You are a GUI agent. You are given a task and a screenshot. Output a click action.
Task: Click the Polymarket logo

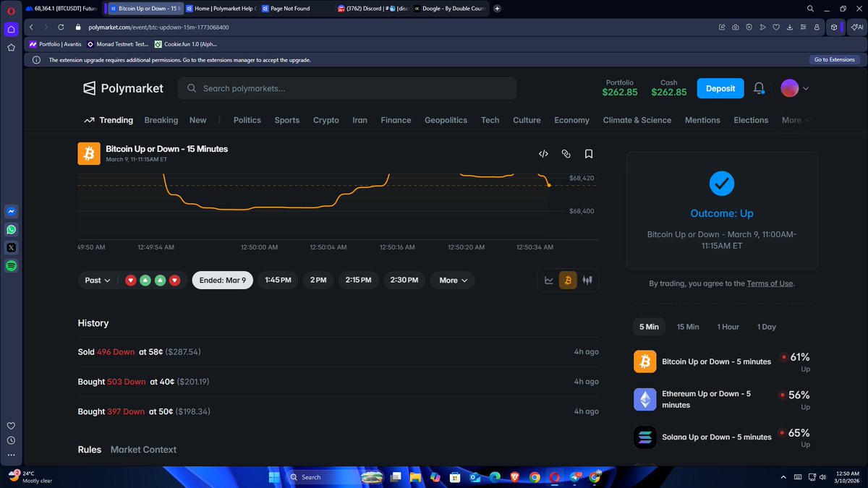123,88
